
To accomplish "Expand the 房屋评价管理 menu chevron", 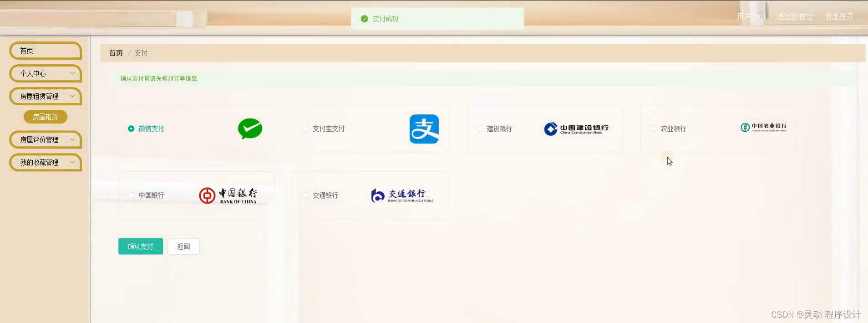I will coord(72,139).
